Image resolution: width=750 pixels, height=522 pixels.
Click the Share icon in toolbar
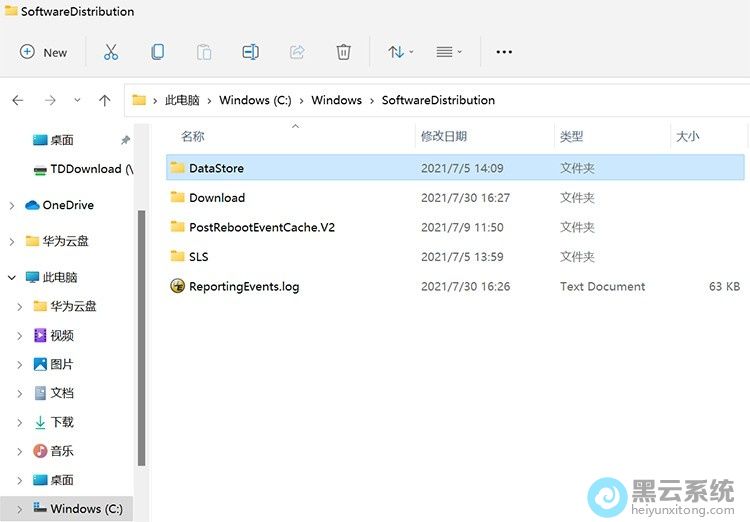point(297,52)
